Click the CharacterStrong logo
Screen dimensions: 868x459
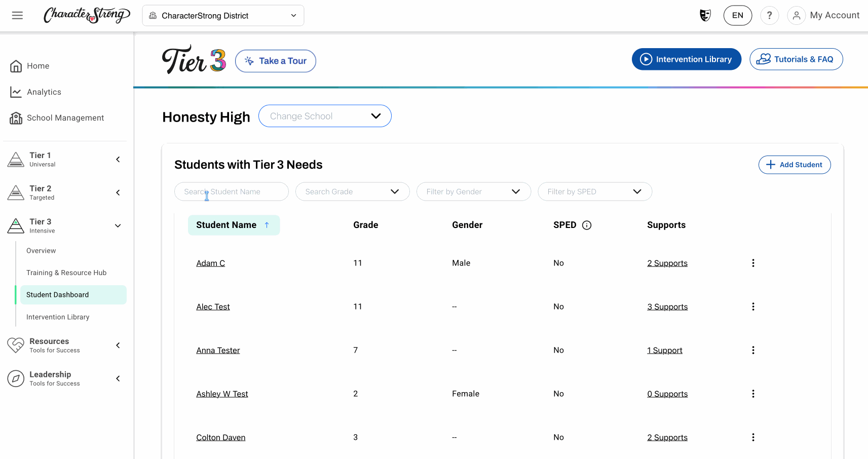point(87,15)
